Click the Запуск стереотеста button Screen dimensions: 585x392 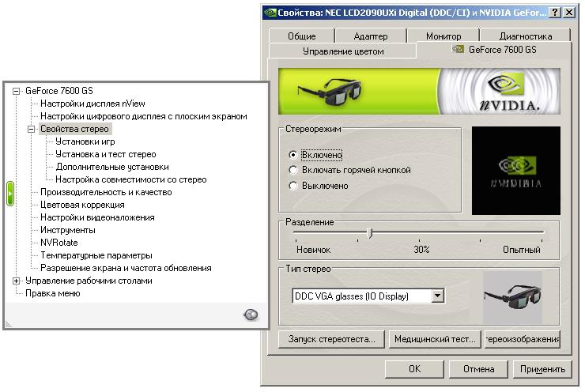[331, 339]
